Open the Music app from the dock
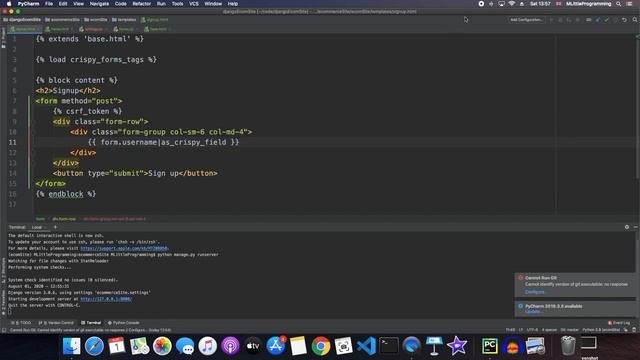 pos(208,346)
